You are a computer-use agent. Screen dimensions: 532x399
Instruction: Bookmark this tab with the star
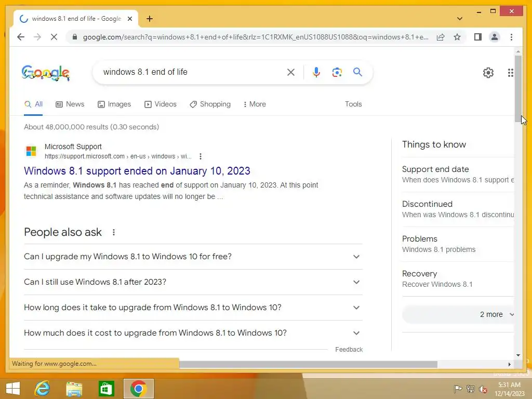tap(457, 37)
